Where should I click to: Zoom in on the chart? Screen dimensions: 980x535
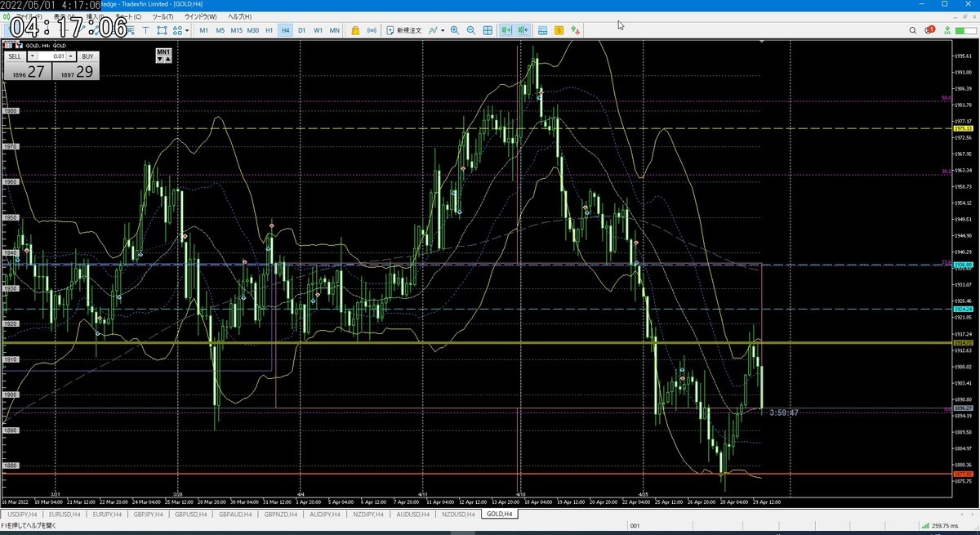[455, 30]
